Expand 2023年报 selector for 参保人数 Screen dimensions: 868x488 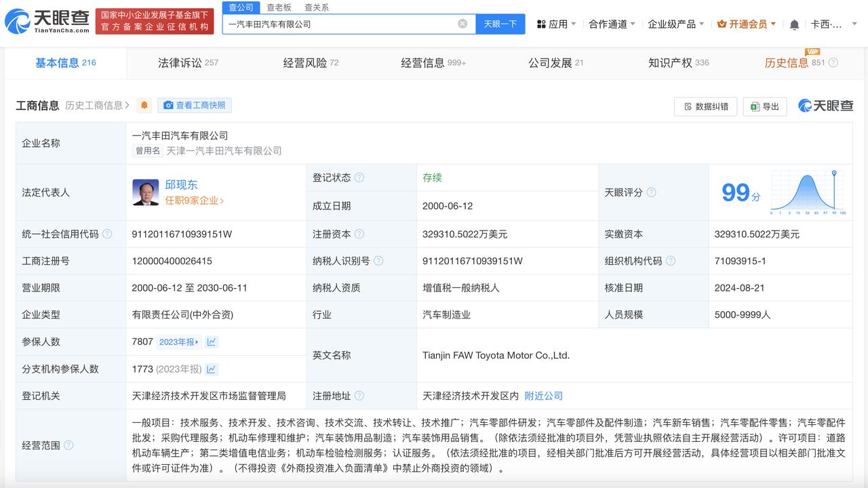click(x=180, y=342)
